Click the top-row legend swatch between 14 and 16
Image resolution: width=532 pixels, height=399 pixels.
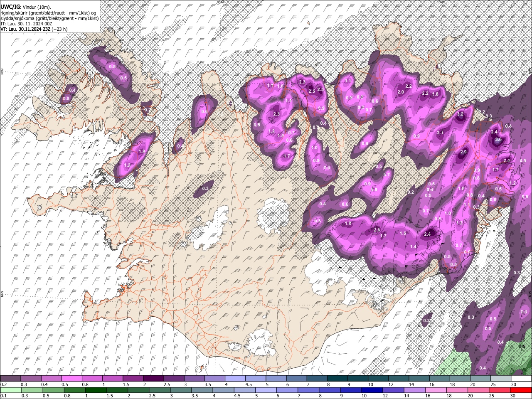[x=419, y=379]
